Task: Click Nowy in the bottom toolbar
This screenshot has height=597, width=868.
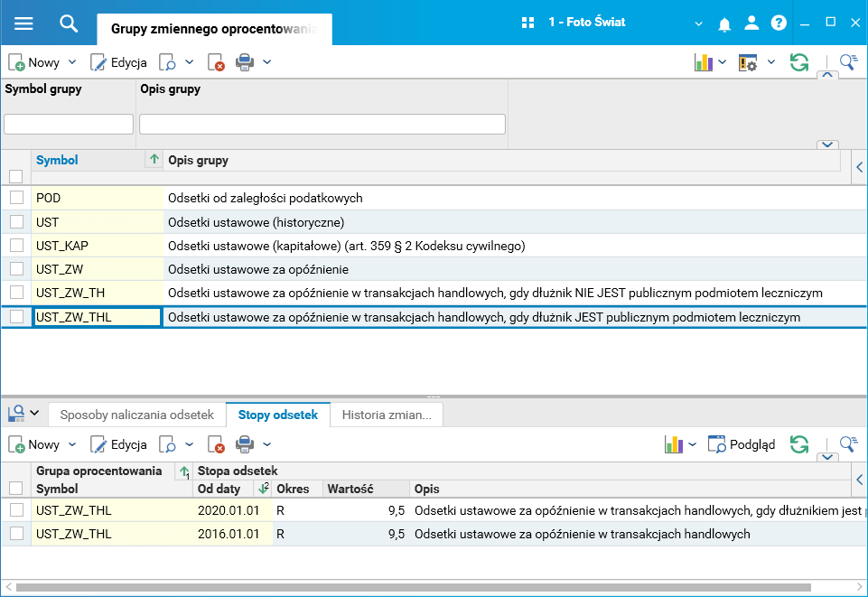Action: coord(34,445)
